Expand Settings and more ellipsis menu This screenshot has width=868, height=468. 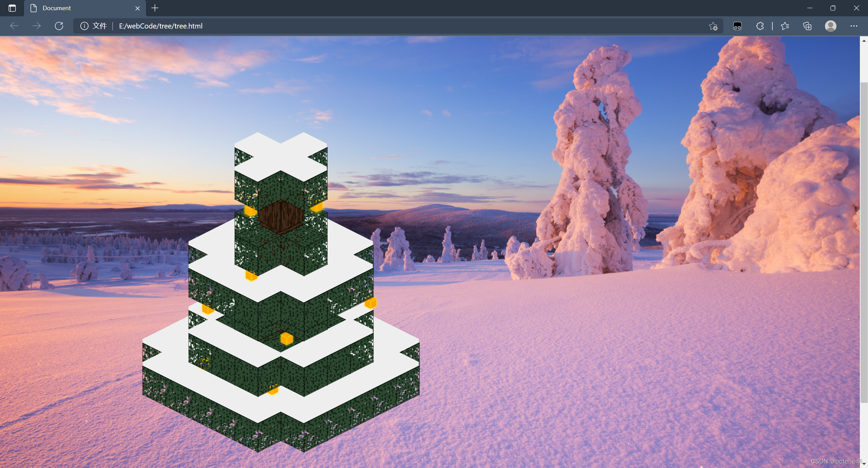854,26
